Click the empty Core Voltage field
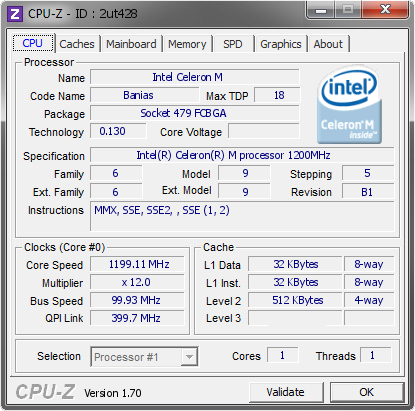 pyautogui.click(x=264, y=131)
